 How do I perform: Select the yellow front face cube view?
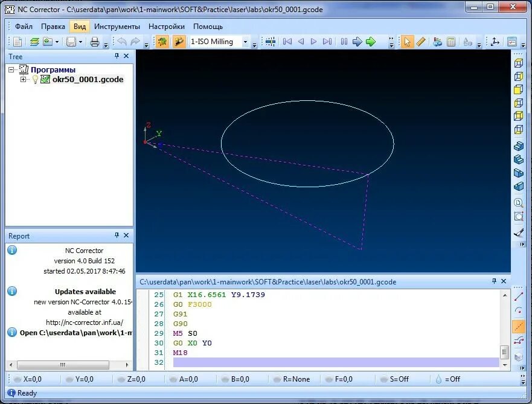[519, 89]
